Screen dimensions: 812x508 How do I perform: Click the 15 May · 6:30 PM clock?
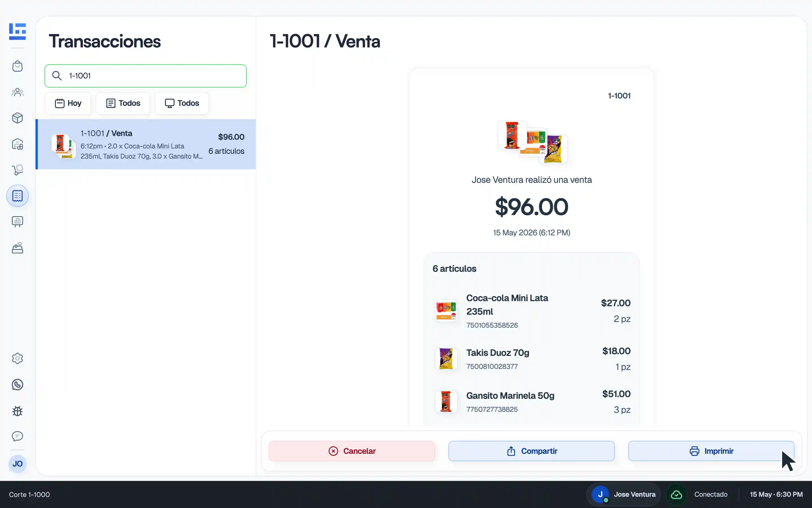click(776, 494)
